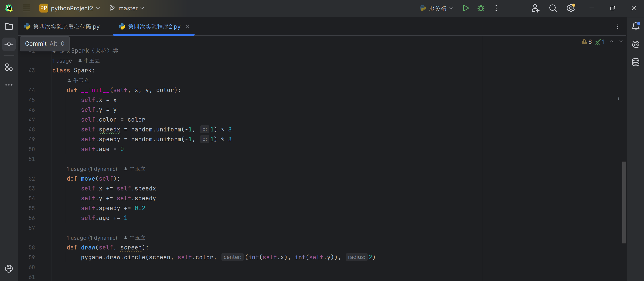Click 'screen' parameter on line 58
644x281 pixels.
[x=131, y=247]
